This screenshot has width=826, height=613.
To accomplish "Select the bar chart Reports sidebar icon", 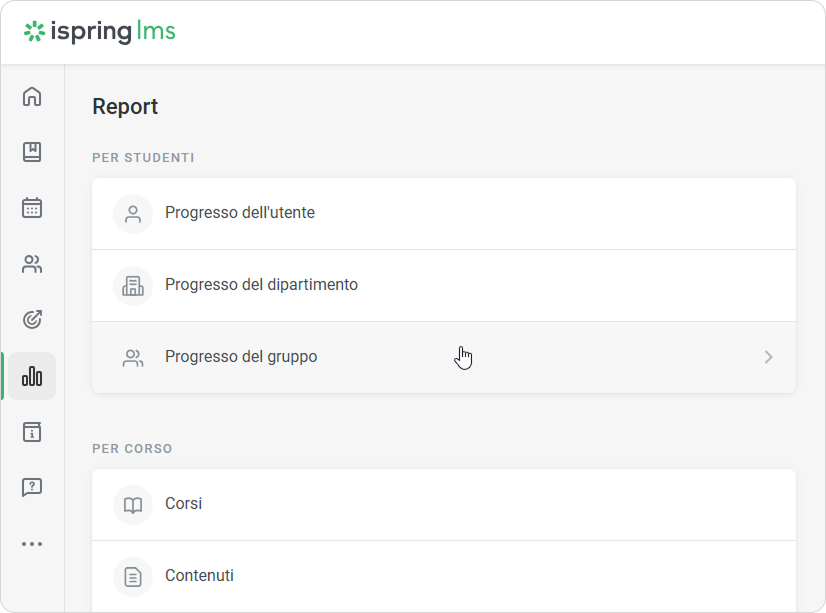I will 32,376.
